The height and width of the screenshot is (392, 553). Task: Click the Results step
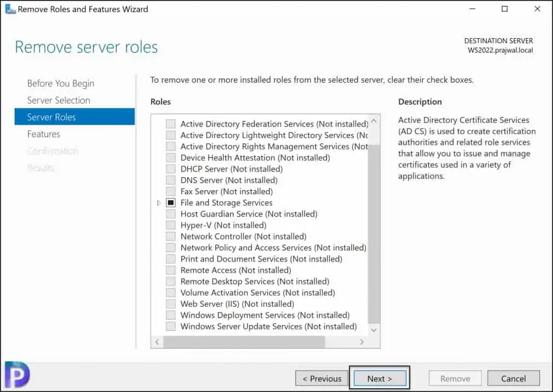(41, 168)
